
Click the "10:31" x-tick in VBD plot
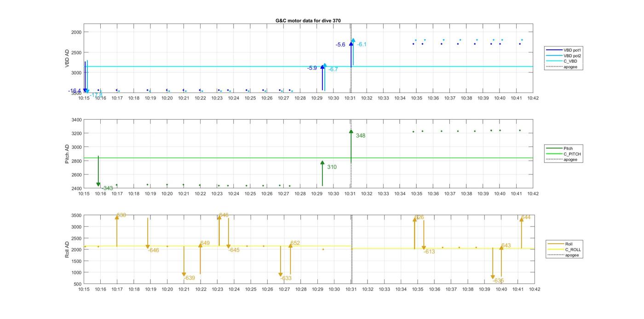[350, 98]
